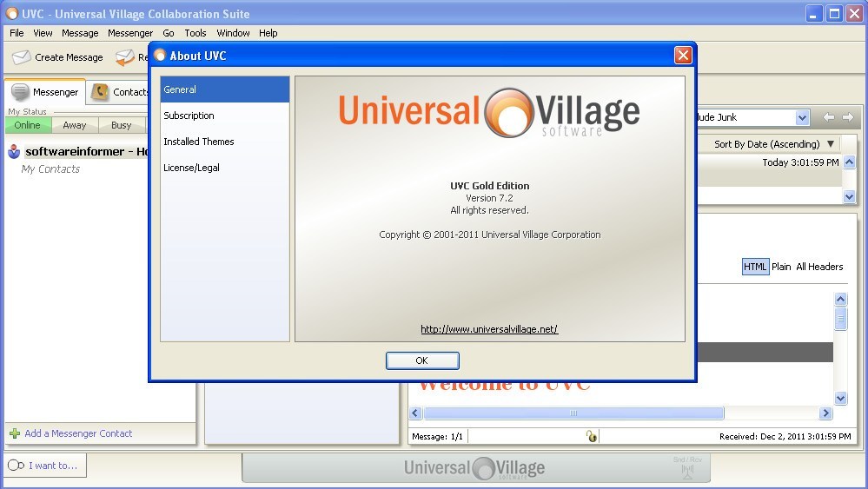
Task: Show All Headers in message view
Action: click(819, 267)
